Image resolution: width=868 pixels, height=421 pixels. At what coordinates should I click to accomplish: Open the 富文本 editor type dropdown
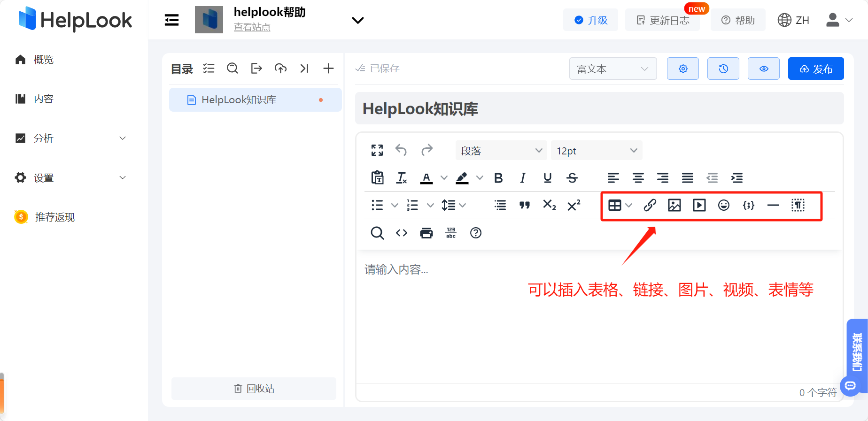(x=613, y=69)
